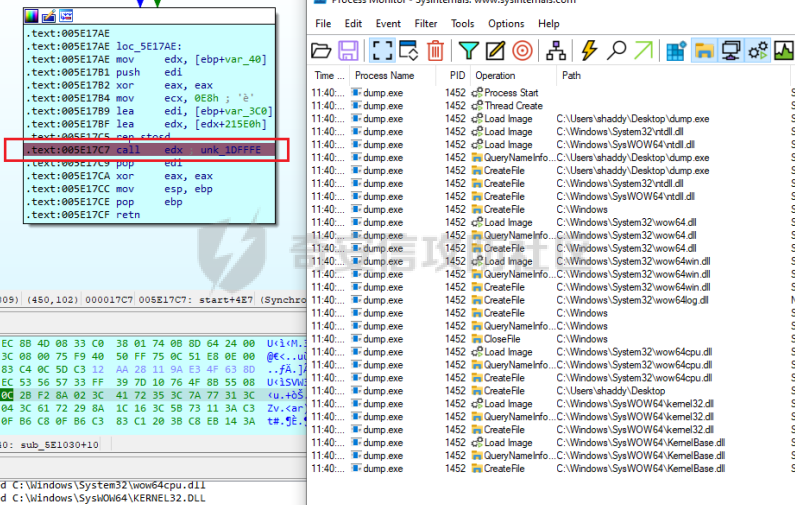Viewport: 795px width, 505px height.
Task: Select Load Image wow64win.dll row
Action: click(550, 262)
